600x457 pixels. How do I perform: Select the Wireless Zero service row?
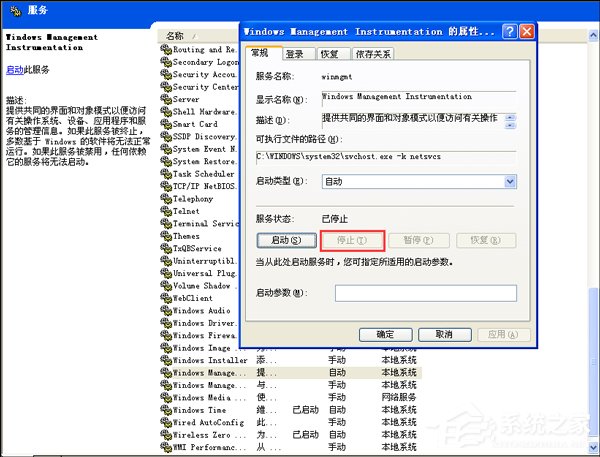(291, 435)
